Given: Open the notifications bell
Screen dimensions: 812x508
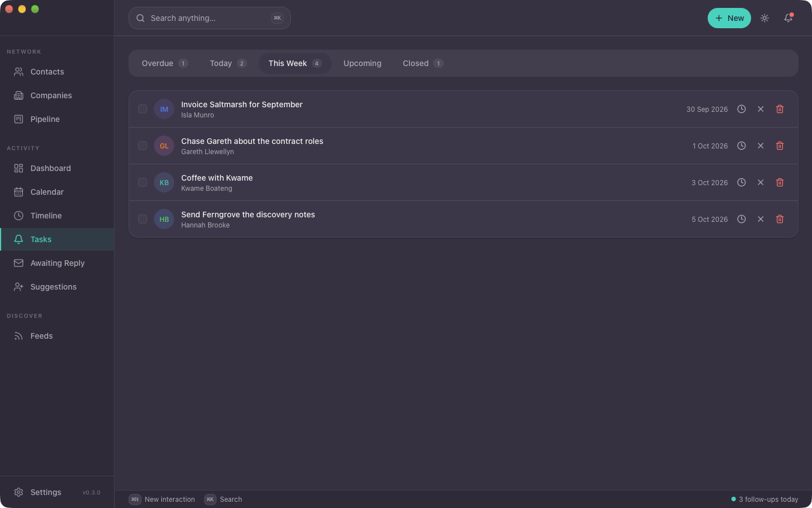Looking at the screenshot, I should 788,18.
